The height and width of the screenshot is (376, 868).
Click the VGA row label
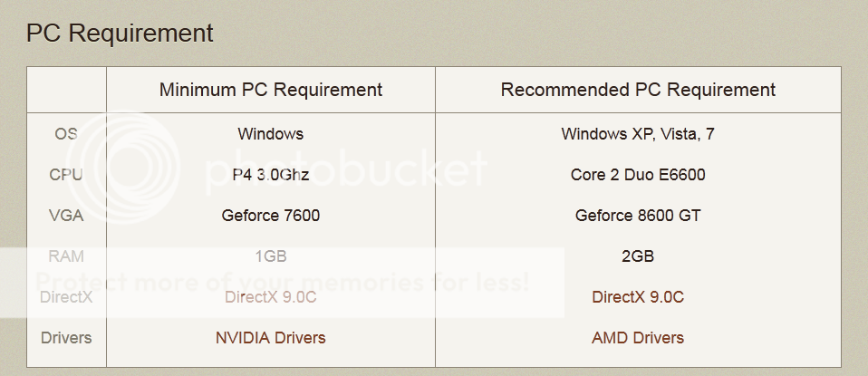[66, 216]
